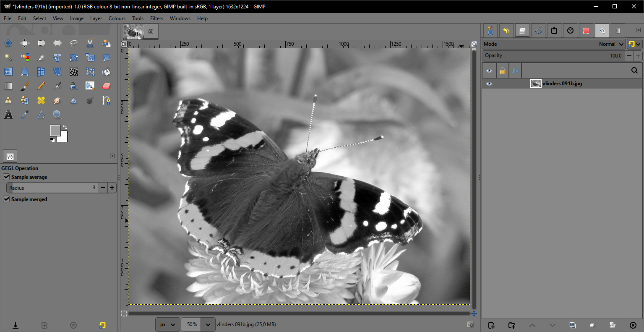Activate the Eraser tool
Viewport: 644px width, 332px height.
click(106, 86)
